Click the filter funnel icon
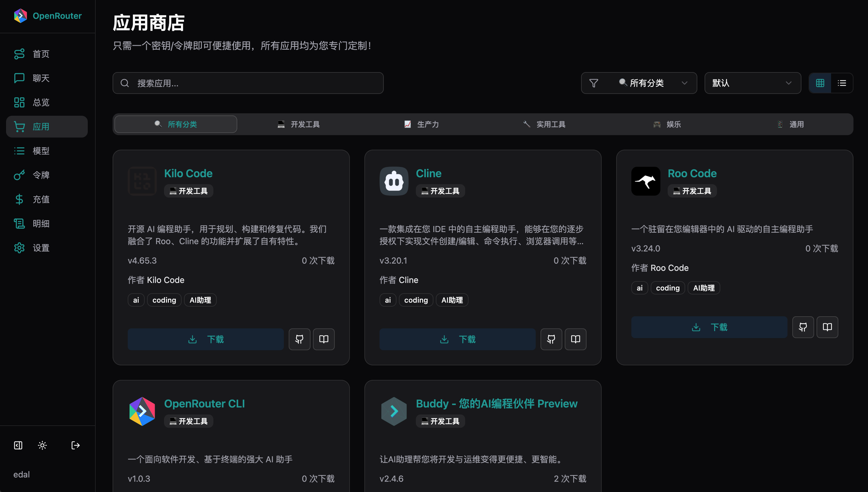Screen dimensions: 868x492 (593, 83)
